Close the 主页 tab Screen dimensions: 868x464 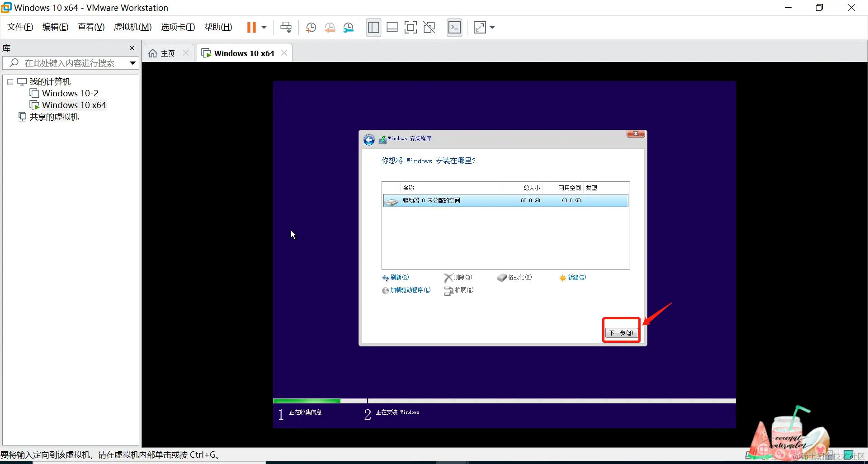tap(186, 53)
